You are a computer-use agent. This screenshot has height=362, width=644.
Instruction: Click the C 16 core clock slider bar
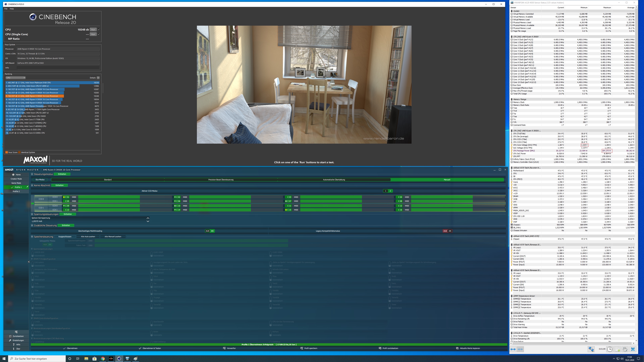point(458,210)
